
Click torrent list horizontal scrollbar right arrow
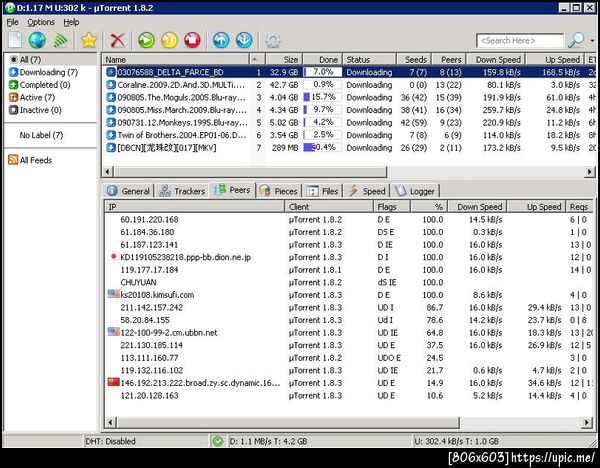590,172
